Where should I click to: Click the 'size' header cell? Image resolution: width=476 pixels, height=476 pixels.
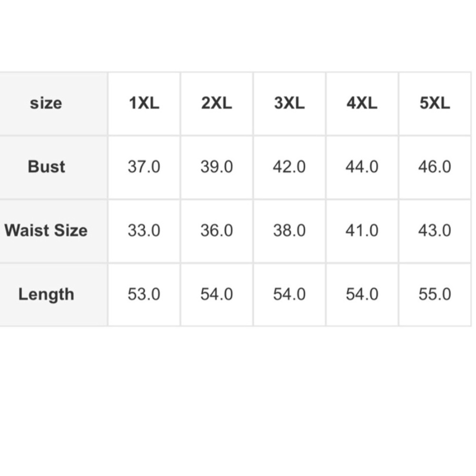click(46, 103)
